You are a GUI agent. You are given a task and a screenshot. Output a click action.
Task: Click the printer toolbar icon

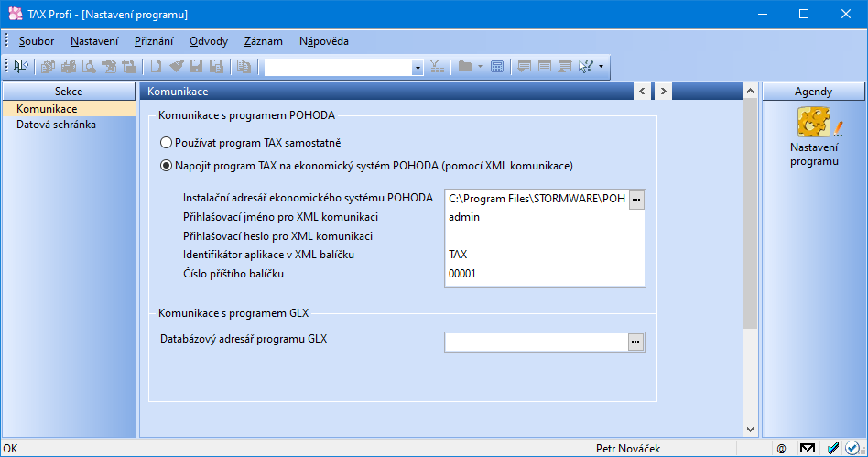tap(69, 67)
